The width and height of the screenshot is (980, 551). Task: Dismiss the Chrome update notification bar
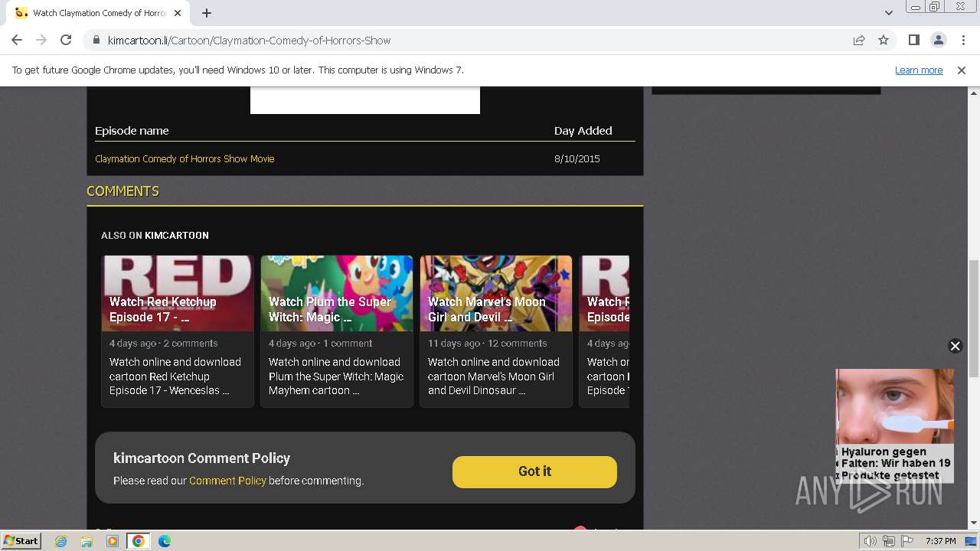pos(962,70)
